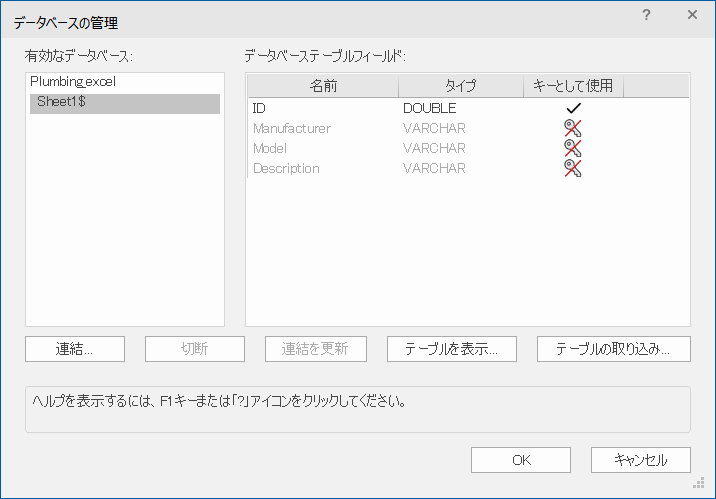Screen dimensions: 716x499
Task: Select the Description field name
Action: pyautogui.click(x=286, y=168)
